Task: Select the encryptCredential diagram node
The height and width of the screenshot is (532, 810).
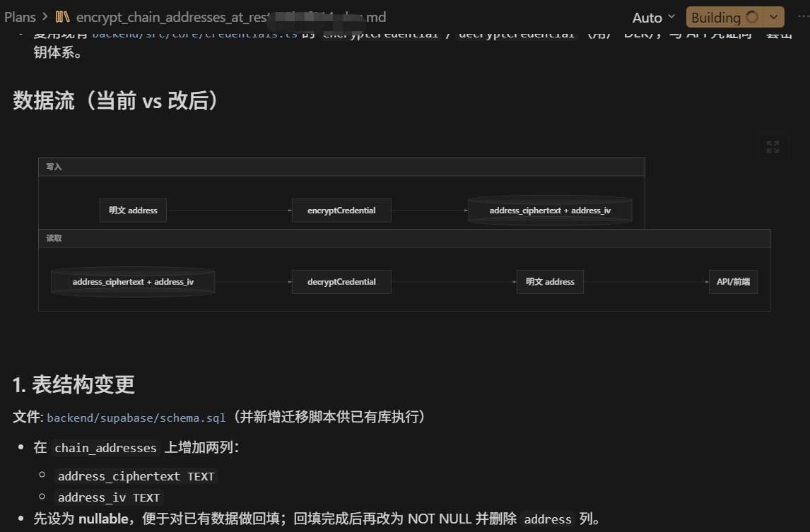Action: click(341, 211)
